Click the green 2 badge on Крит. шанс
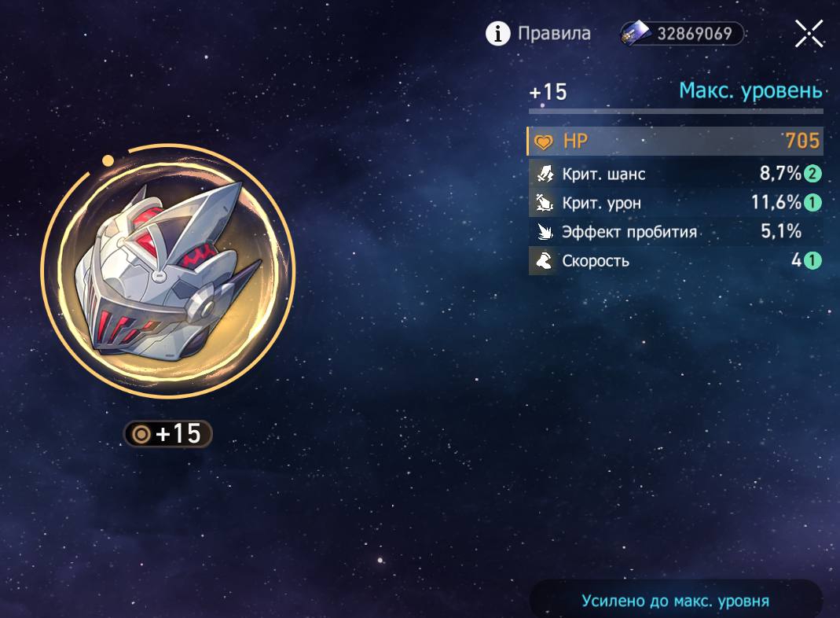 click(812, 174)
